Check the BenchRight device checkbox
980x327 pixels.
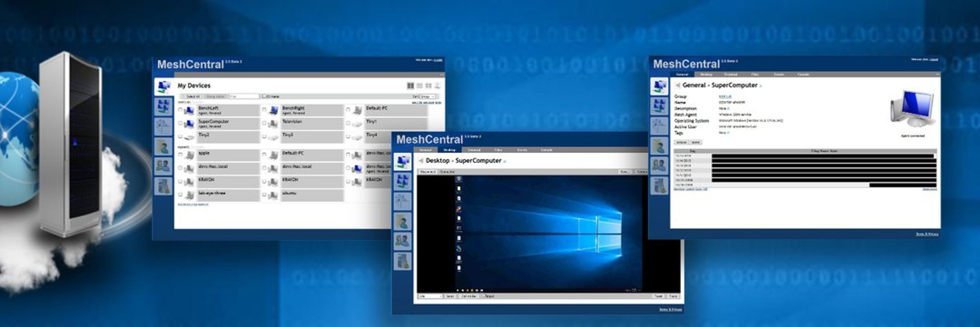pyautogui.click(x=264, y=110)
